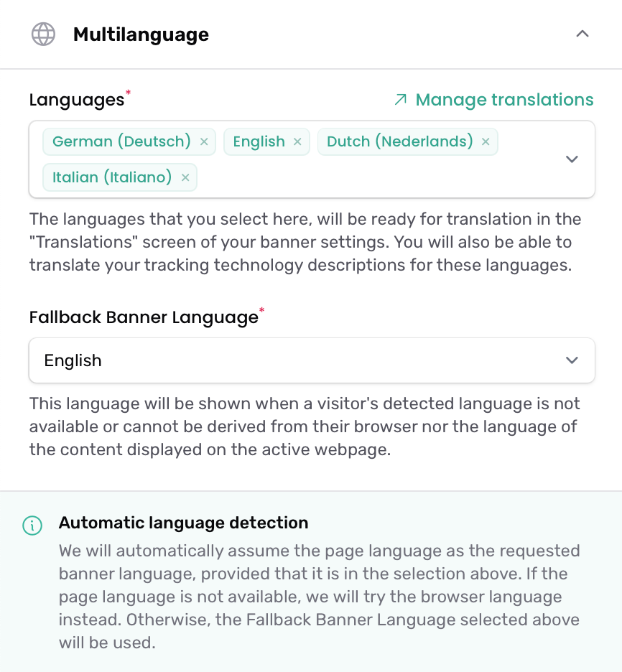Image resolution: width=622 pixels, height=672 pixels.
Task: Click the Multilanguage section header title
Action: (141, 34)
